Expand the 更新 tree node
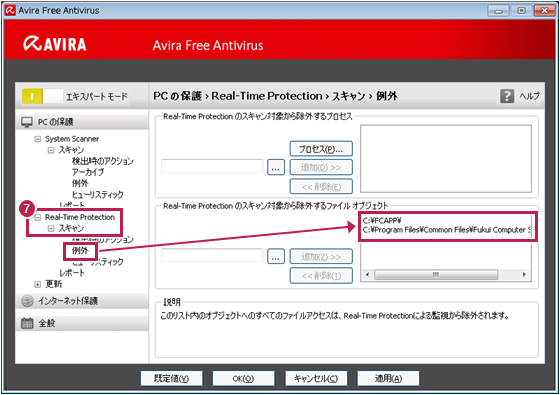 click(x=38, y=284)
